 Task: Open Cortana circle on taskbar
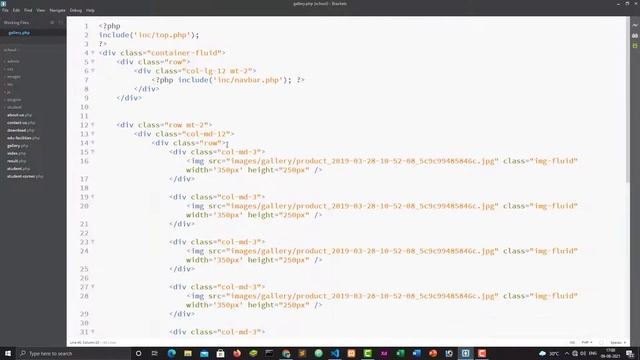click(138, 353)
